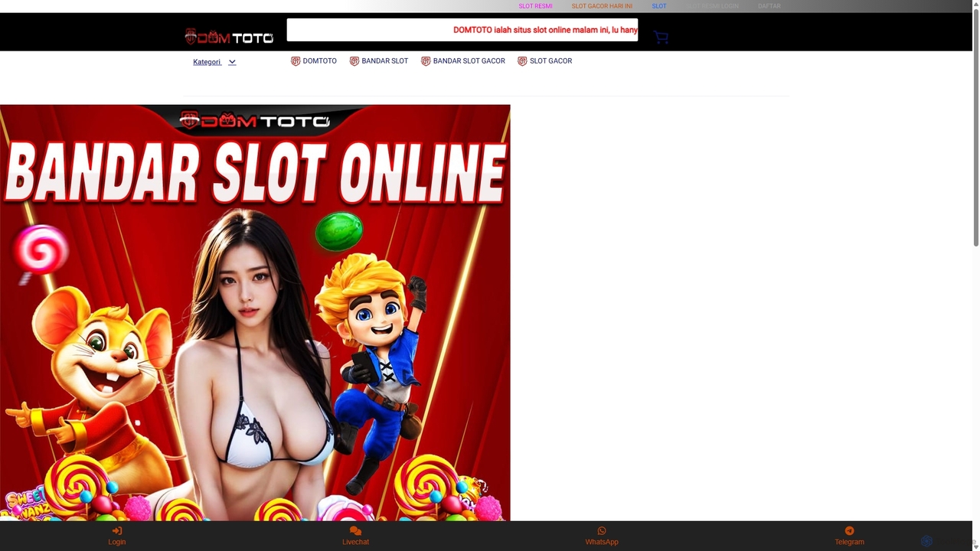Click the Livechat label in the bottom bar
980x551 pixels.
[355, 542]
